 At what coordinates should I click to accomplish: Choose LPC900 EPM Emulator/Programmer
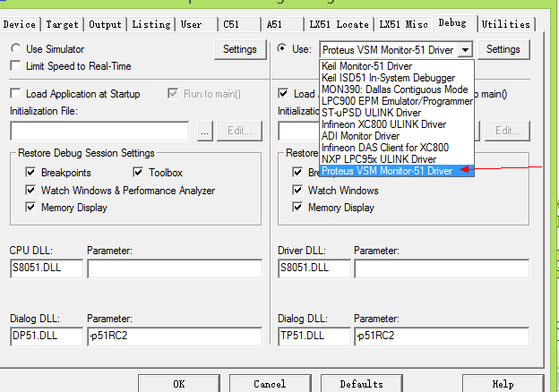pos(397,101)
